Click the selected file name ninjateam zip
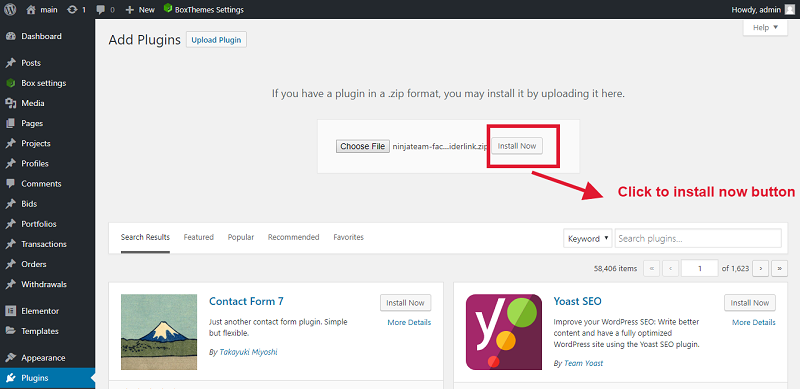 click(x=440, y=147)
